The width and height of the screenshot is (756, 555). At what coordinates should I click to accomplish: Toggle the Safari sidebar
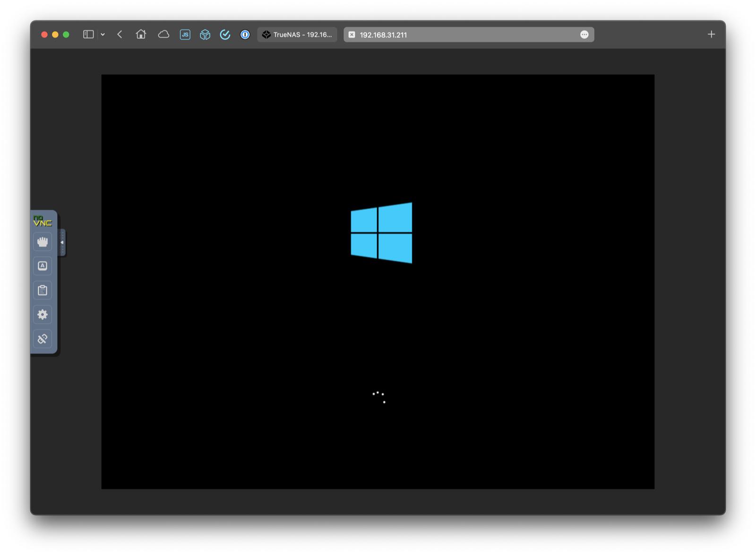click(x=89, y=34)
